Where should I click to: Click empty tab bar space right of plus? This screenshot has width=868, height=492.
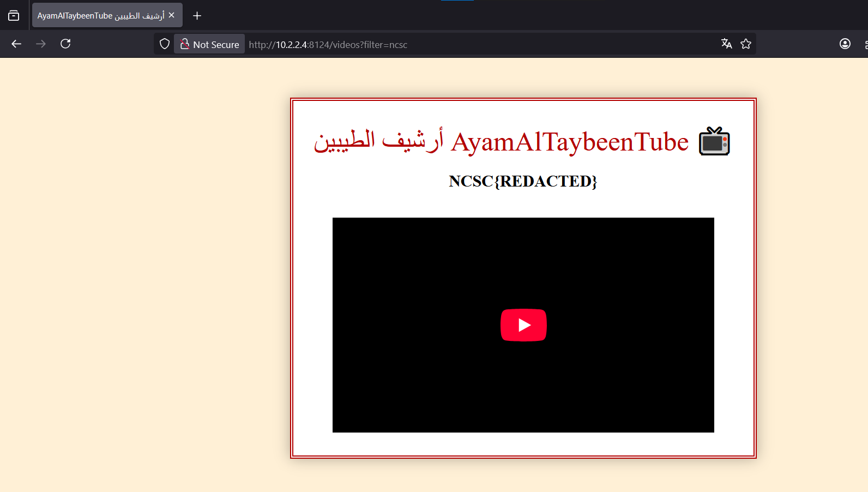[x=491, y=16]
